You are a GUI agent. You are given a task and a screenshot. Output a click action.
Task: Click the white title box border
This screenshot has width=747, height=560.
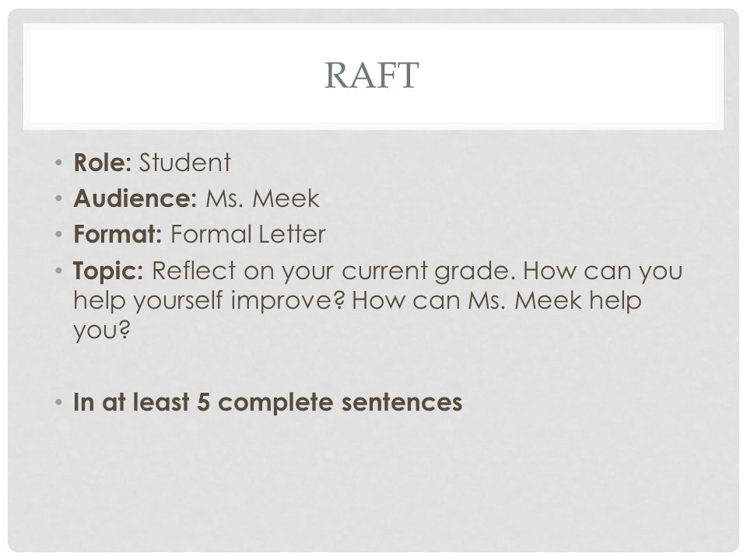click(x=373, y=26)
